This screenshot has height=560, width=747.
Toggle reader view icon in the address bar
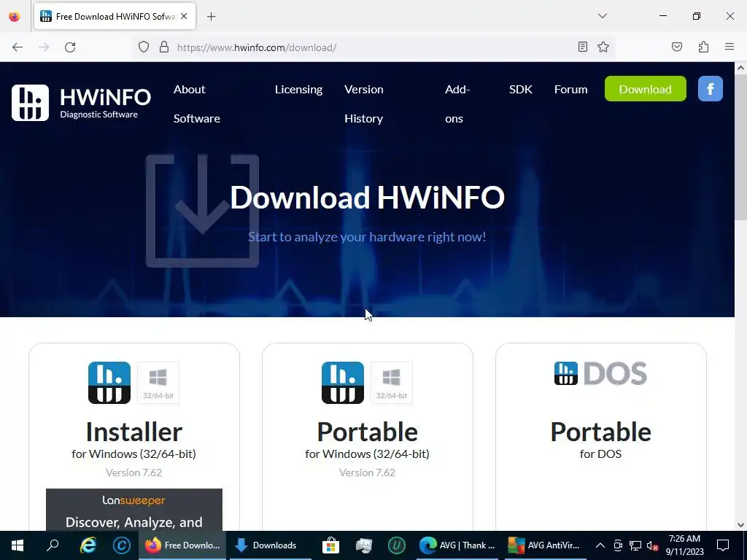[x=583, y=47]
